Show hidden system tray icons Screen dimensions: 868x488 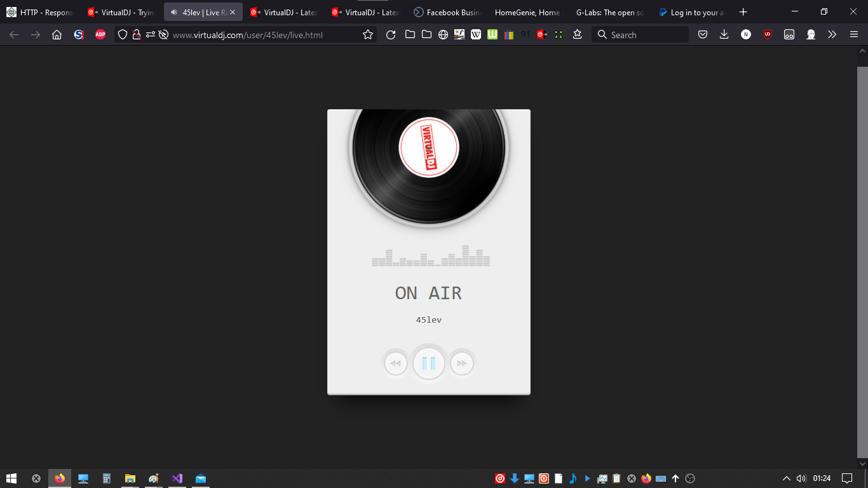click(x=787, y=478)
